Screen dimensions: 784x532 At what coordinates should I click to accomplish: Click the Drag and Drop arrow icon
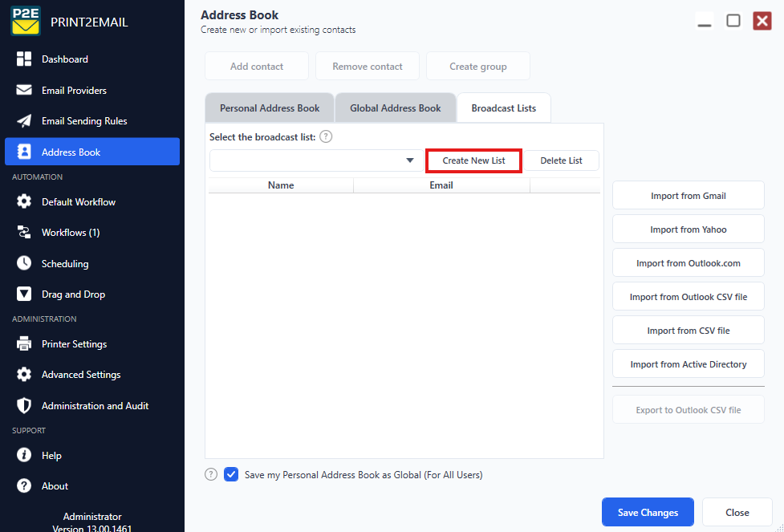point(24,294)
